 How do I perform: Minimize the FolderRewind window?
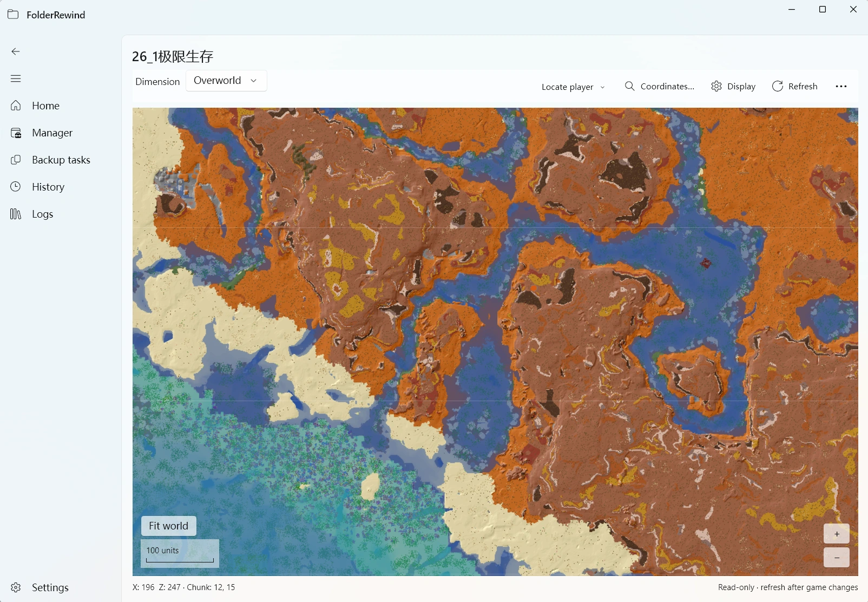click(x=792, y=9)
